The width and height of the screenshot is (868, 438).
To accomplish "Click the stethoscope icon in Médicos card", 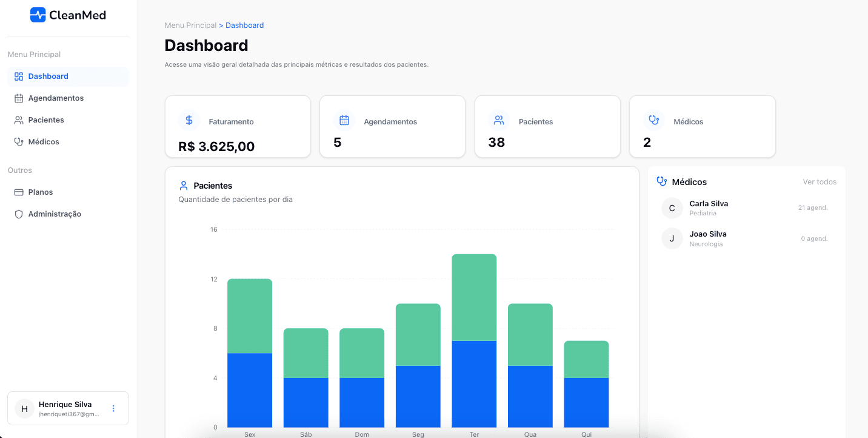I will 654,121.
